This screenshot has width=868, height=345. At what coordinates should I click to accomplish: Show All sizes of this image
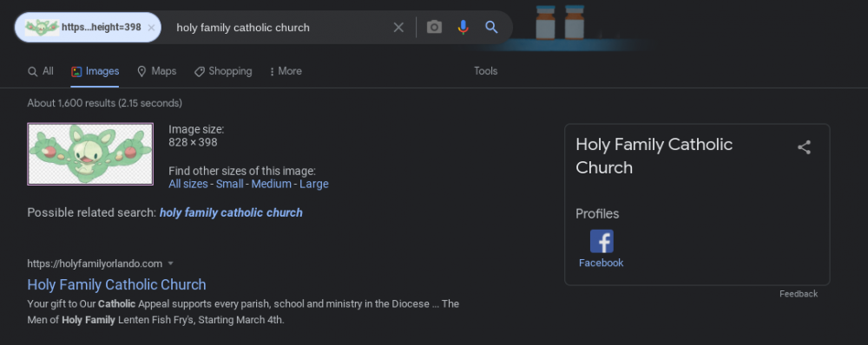(x=188, y=184)
